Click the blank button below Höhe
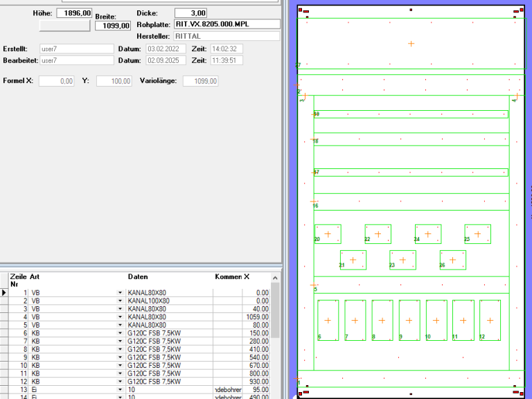This screenshot has width=532, height=399. coord(64,26)
